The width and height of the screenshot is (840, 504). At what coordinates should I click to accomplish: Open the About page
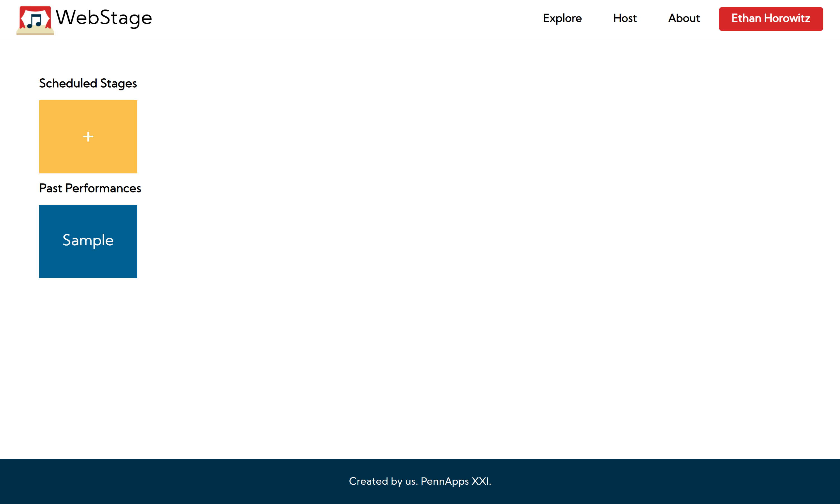[x=684, y=18]
